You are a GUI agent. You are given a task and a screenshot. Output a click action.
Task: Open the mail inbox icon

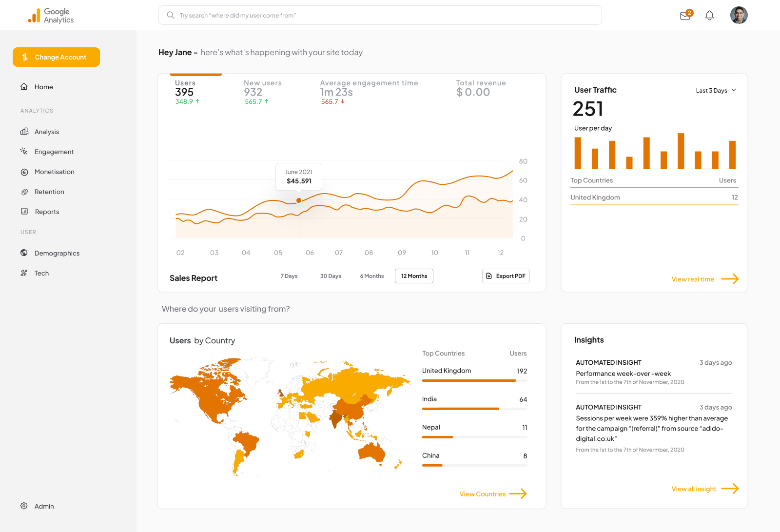(x=685, y=16)
